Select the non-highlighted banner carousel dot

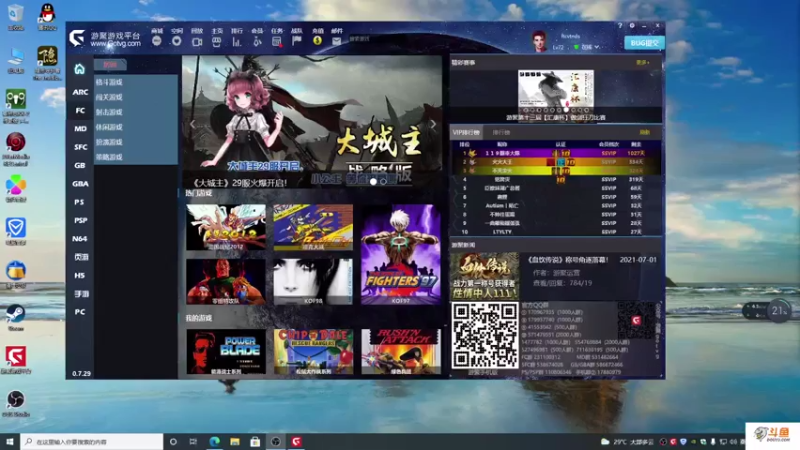tap(384, 181)
